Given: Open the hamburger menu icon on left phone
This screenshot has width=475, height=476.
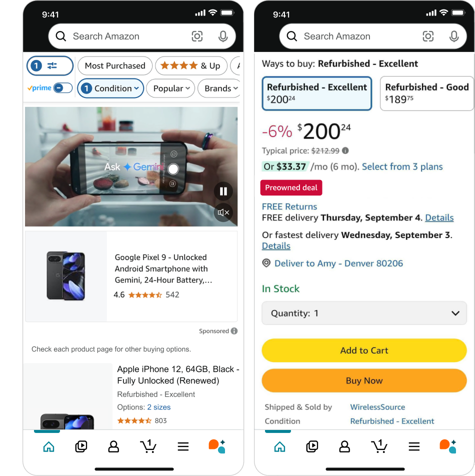Looking at the screenshot, I should (x=183, y=446).
